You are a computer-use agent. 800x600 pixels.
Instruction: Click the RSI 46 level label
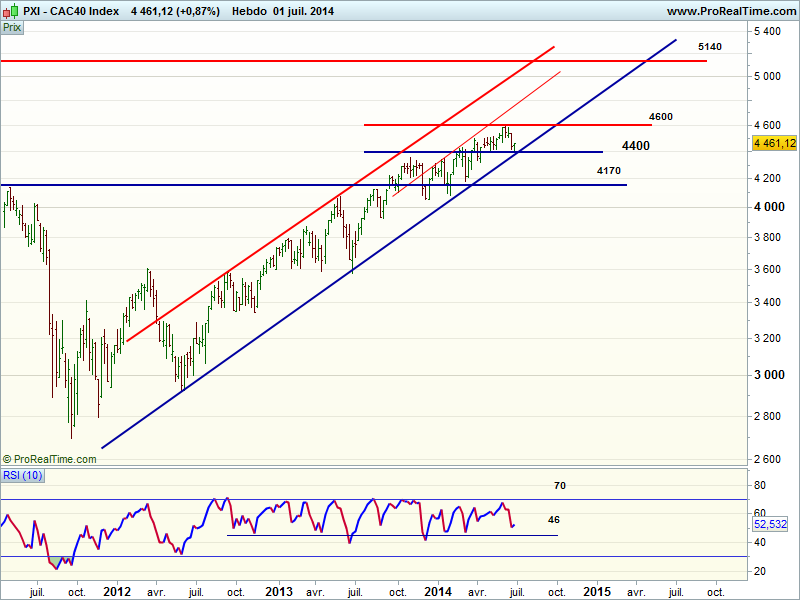click(x=552, y=521)
